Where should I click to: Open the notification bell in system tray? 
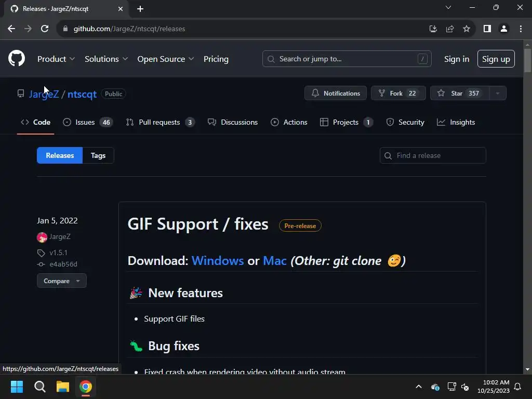pyautogui.click(x=517, y=387)
